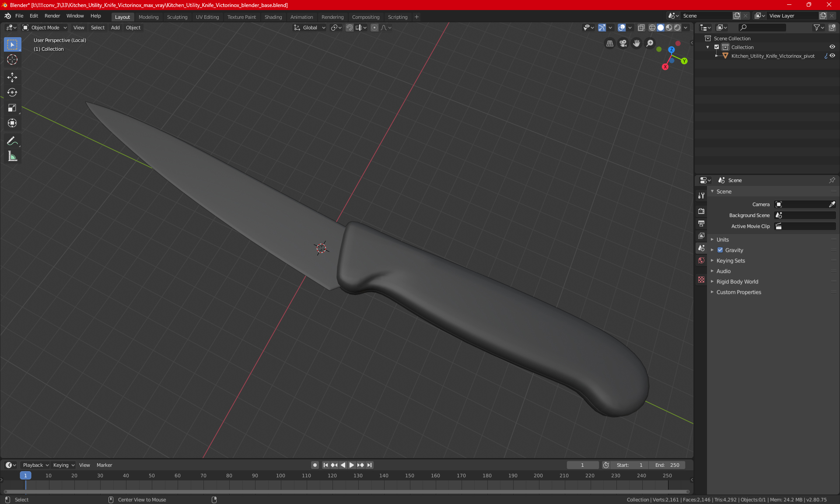Image resolution: width=840 pixels, height=504 pixels.
Task: Open the Texture properties tab
Action: point(701,280)
